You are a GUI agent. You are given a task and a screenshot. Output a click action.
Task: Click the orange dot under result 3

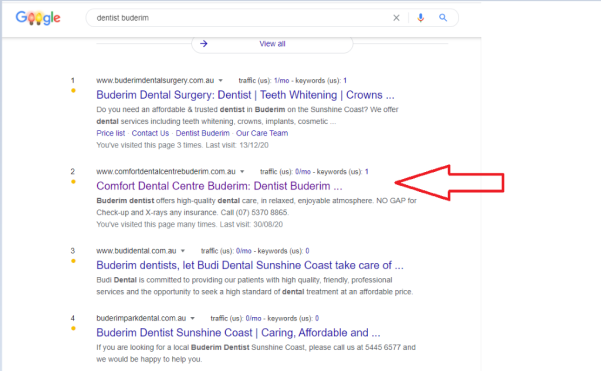click(73, 261)
